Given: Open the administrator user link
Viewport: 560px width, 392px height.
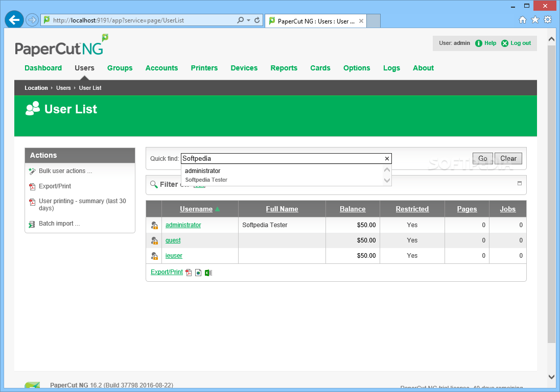Looking at the screenshot, I should pos(183,225).
